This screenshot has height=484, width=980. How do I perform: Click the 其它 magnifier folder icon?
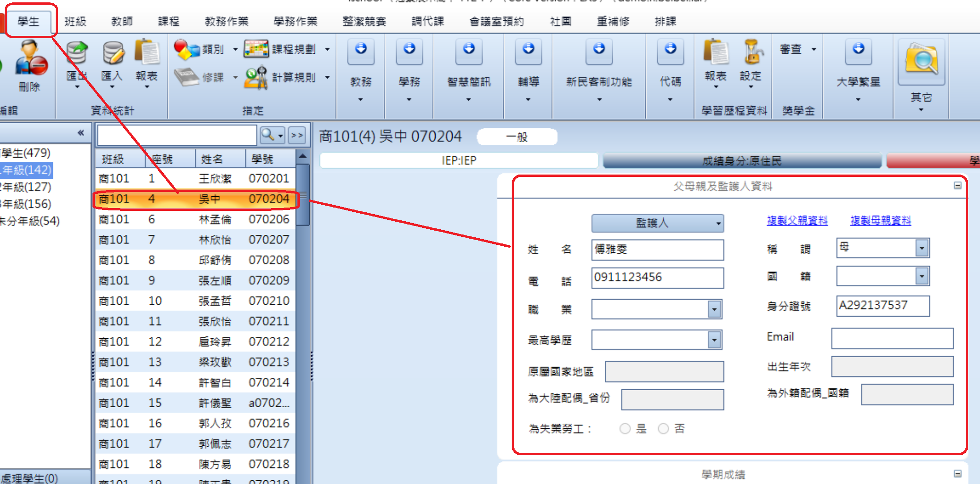coord(921,62)
